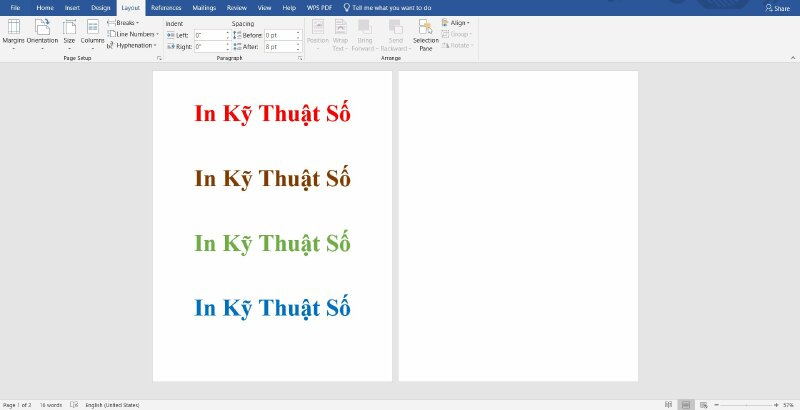
Task: Click the Wrap Text button
Action: (340, 35)
